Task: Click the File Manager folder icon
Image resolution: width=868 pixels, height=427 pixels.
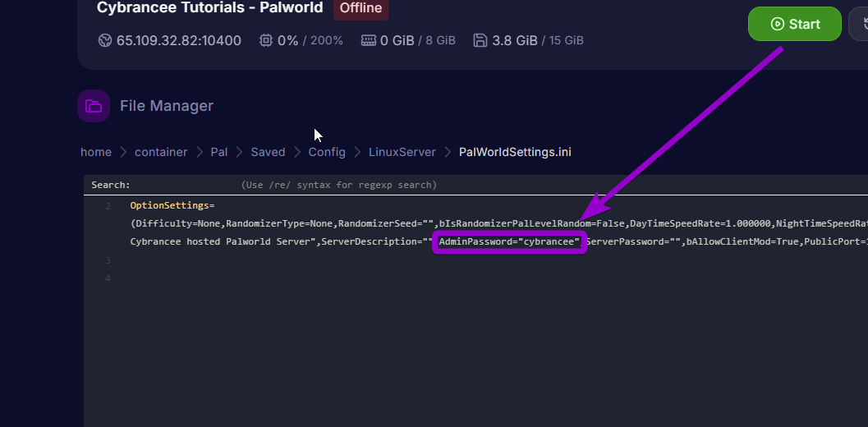Action: 94,106
